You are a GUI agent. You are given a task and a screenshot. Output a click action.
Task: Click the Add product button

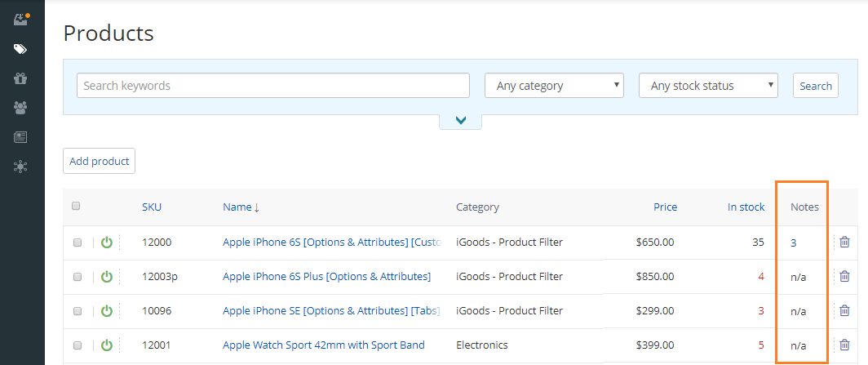coord(99,161)
